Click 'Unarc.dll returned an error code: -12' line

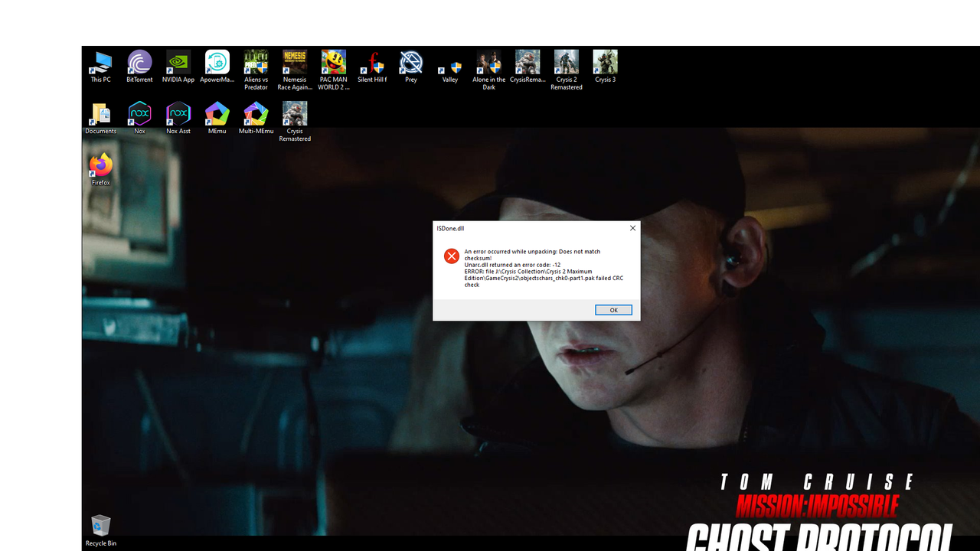coord(512,265)
